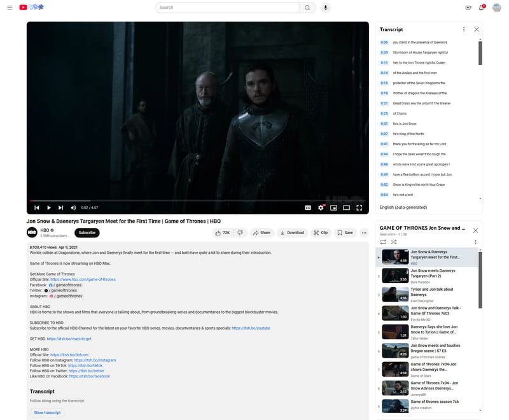
Task: Open the HBO channel avatar
Action: click(32, 232)
